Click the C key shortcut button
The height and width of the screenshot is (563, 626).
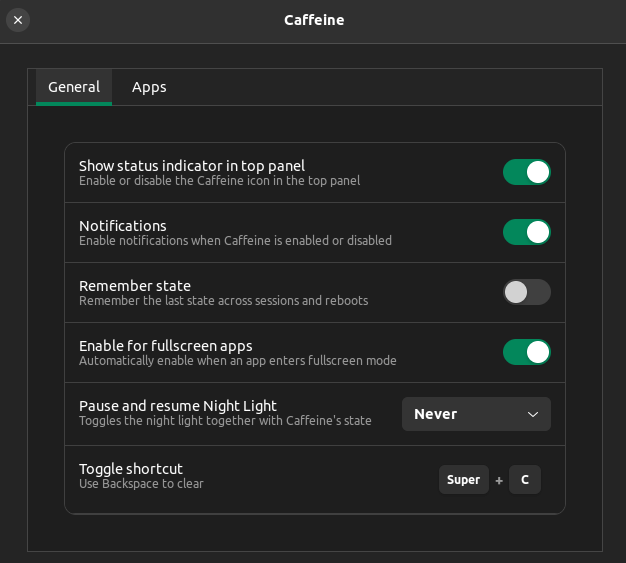(525, 480)
